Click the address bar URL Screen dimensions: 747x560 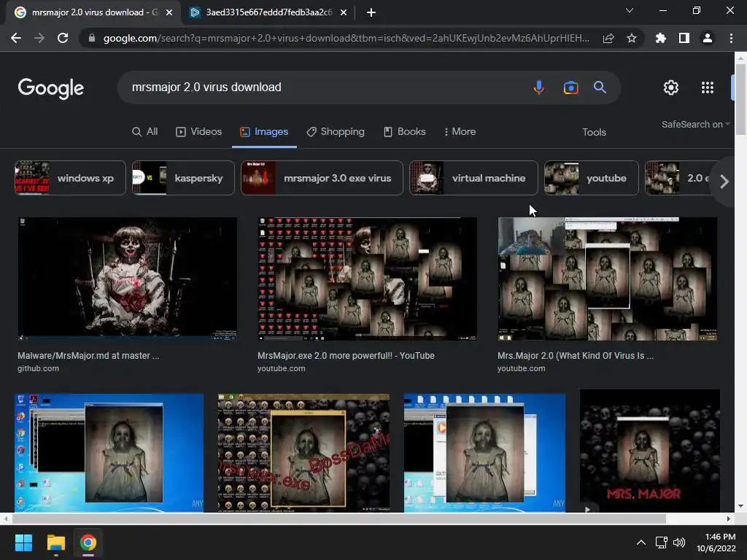pos(346,38)
